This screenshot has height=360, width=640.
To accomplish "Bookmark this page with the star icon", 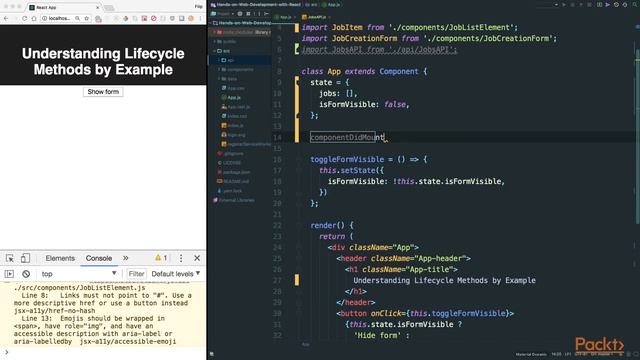I will pyautogui.click(x=87, y=18).
